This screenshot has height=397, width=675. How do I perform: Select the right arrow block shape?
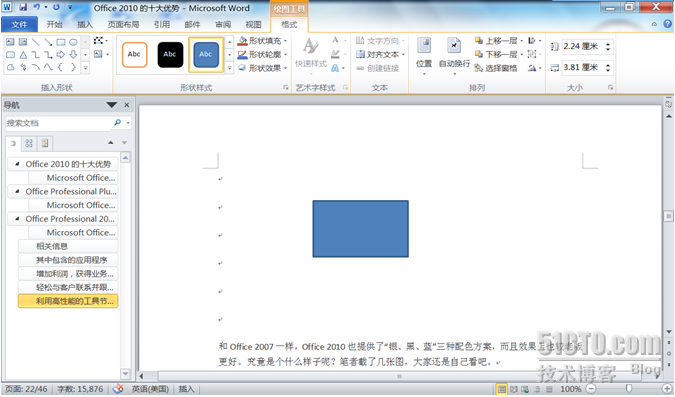61,55
